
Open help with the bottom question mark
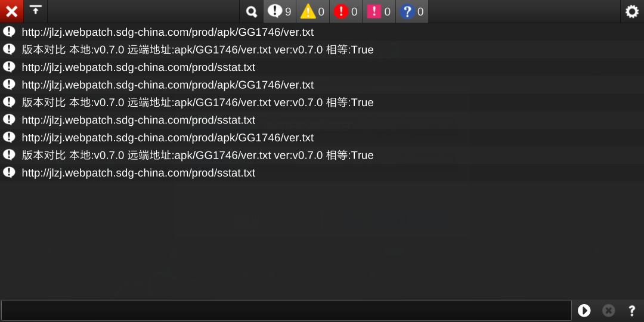click(632, 311)
